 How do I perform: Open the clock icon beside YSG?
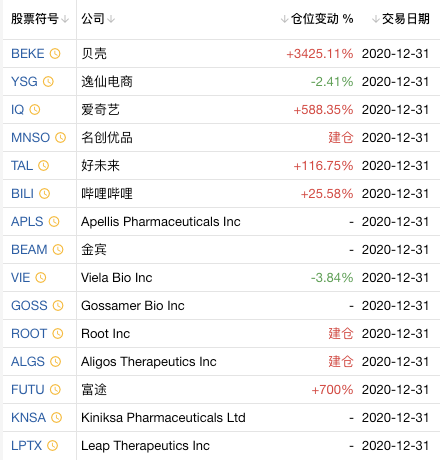48,81
